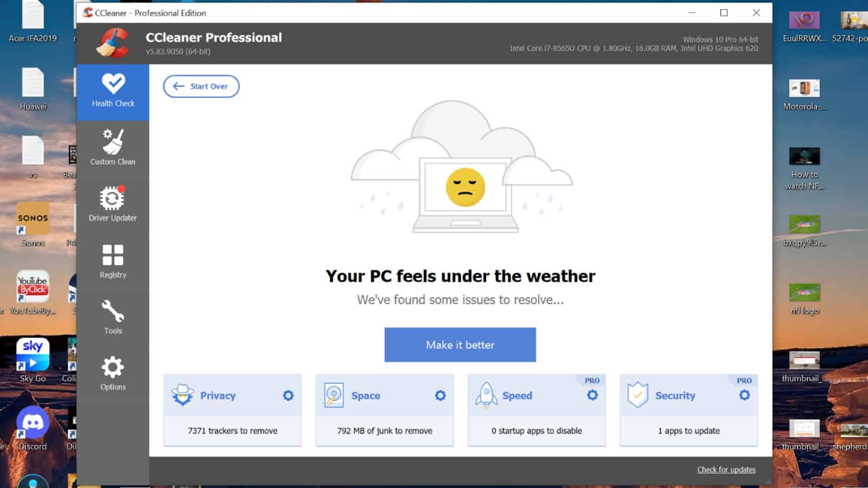Open the Tools section
The height and width of the screenshot is (488, 868).
(113, 317)
